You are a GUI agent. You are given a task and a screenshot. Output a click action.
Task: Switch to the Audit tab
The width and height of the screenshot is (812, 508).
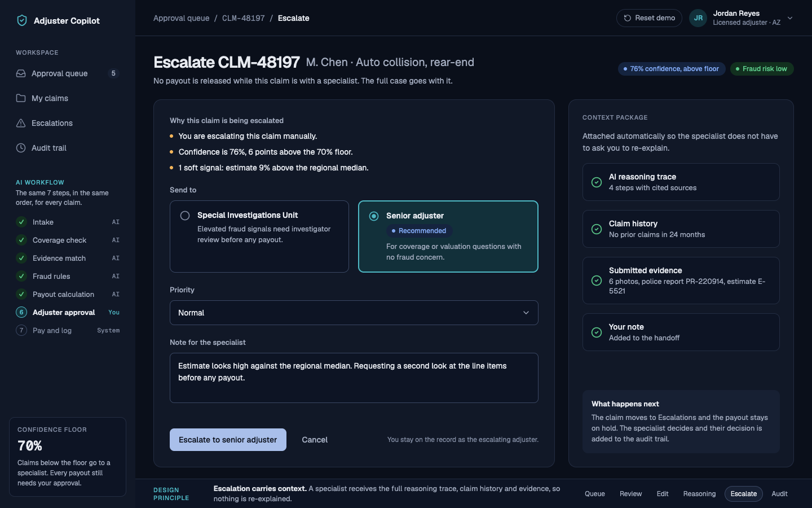point(779,494)
